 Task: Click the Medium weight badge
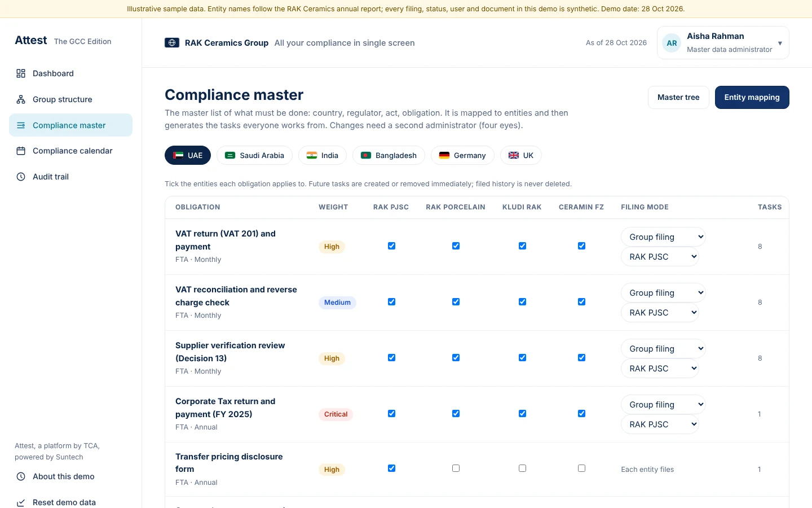[x=337, y=303]
